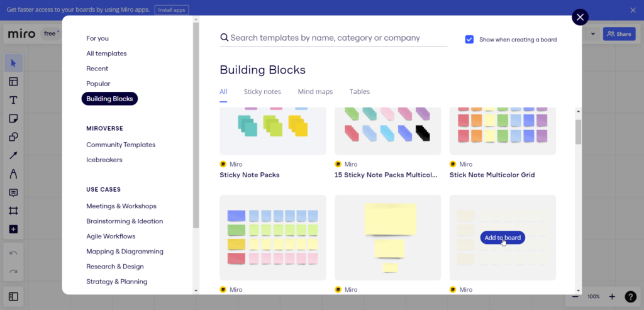Focus the Search templates field

[333, 38]
